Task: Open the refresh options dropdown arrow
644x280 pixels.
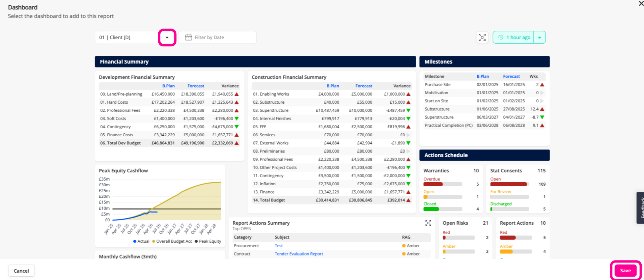Action: tap(540, 37)
